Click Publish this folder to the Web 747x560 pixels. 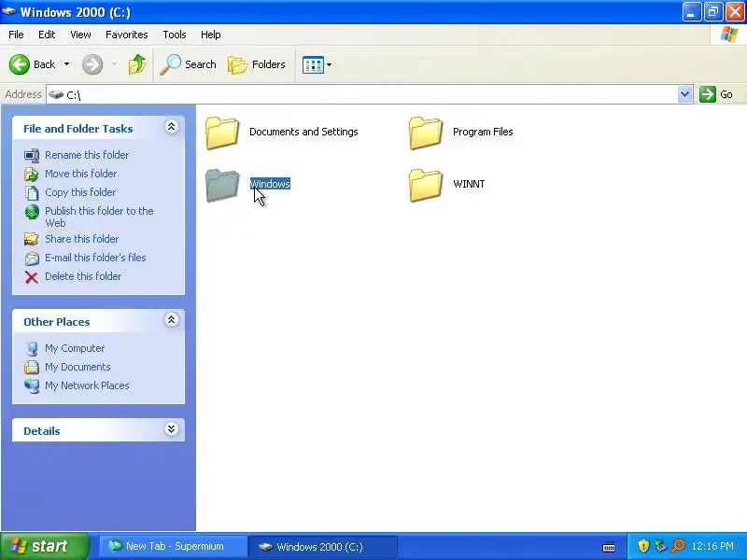(x=99, y=217)
